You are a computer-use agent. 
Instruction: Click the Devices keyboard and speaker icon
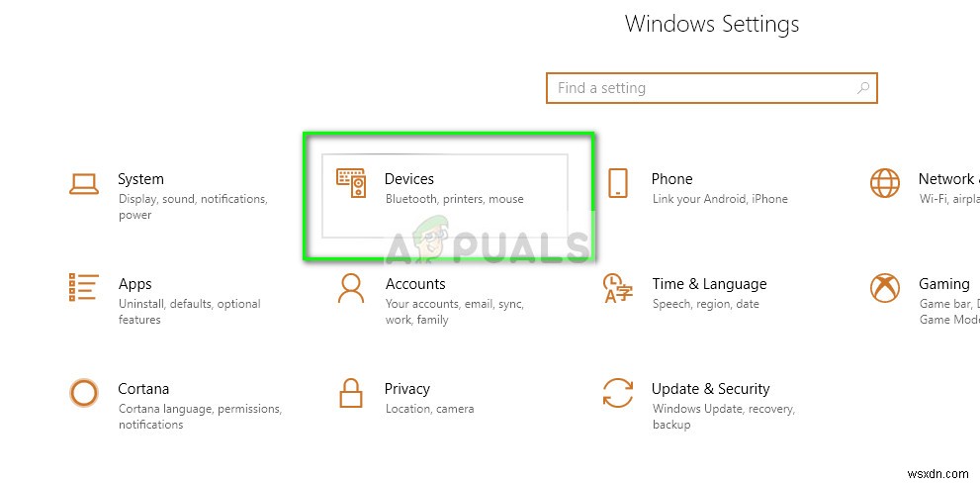pos(351,183)
